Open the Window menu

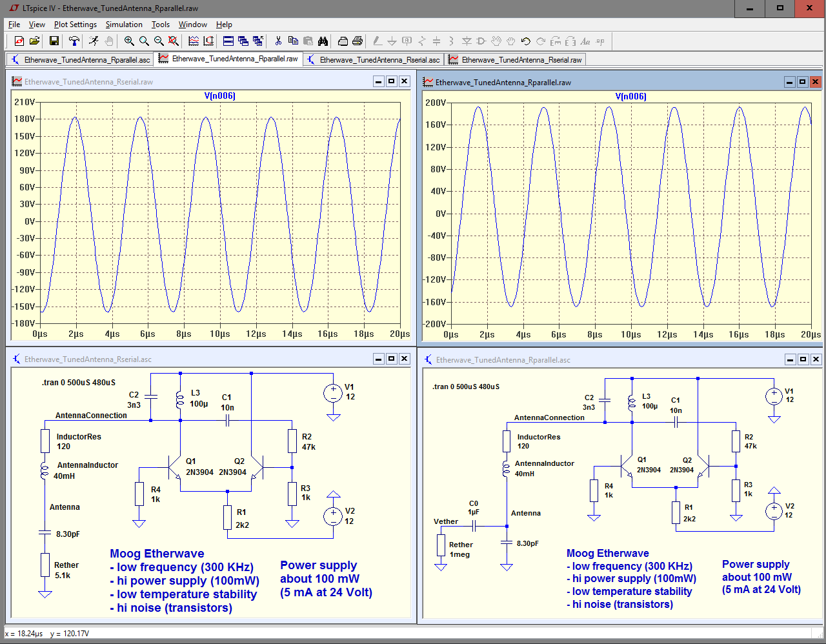(192, 25)
